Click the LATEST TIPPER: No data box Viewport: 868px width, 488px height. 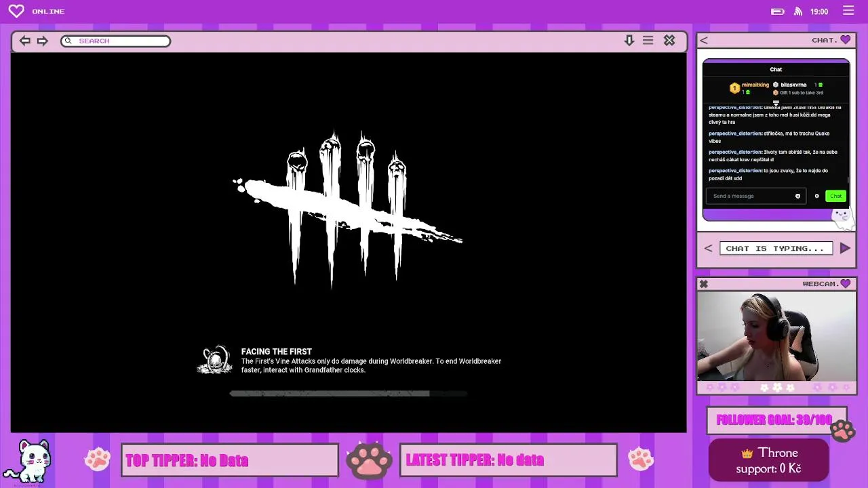[x=509, y=460]
